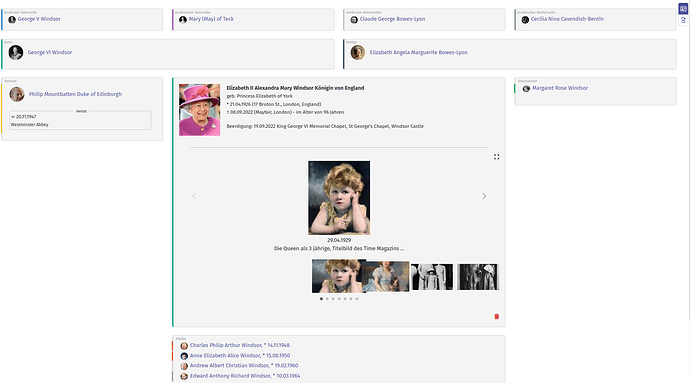Open Mary (May) of Teck link
This screenshot has width=690, height=383.
pyautogui.click(x=211, y=19)
